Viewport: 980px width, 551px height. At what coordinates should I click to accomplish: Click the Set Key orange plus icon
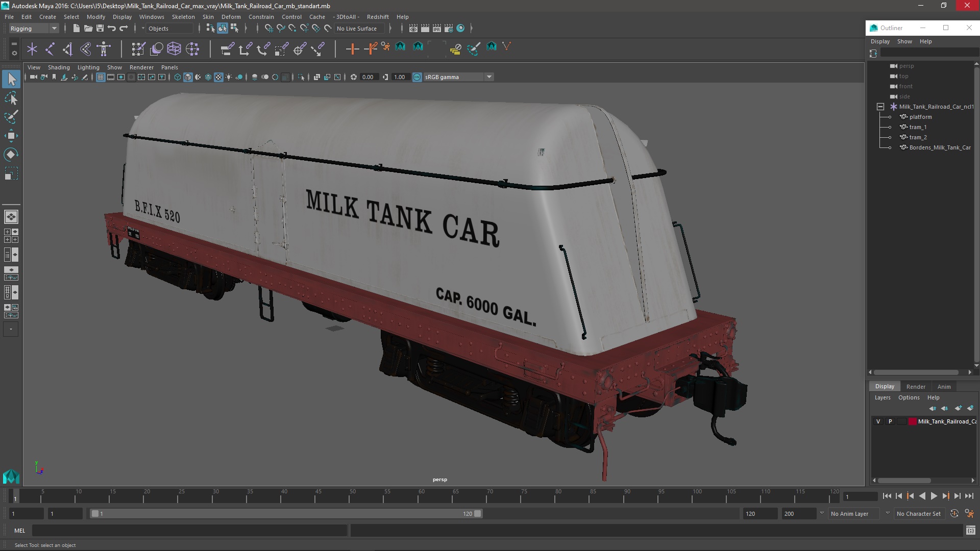(x=352, y=49)
